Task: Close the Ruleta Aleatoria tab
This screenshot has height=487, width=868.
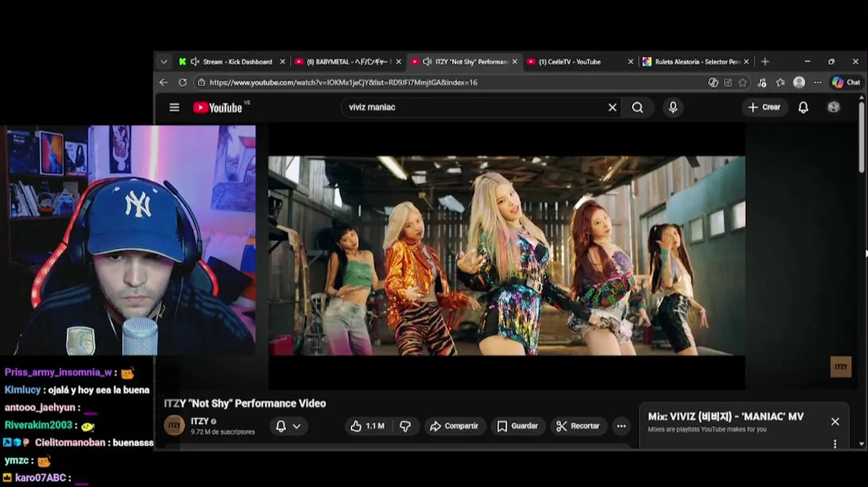Action: click(746, 62)
